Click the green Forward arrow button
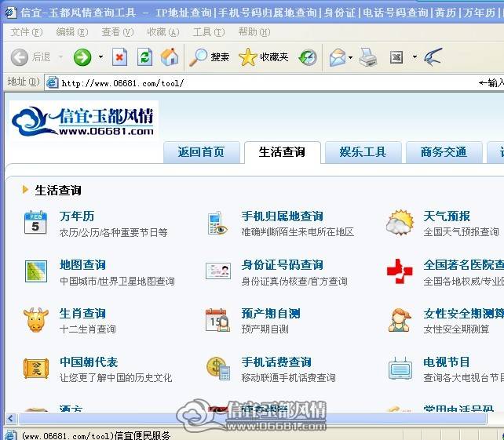Image resolution: width=504 pixels, height=440 pixels. click(82, 57)
